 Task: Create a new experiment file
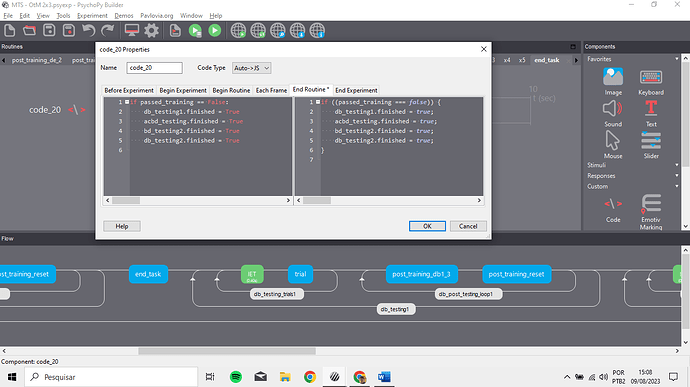tap(10, 30)
